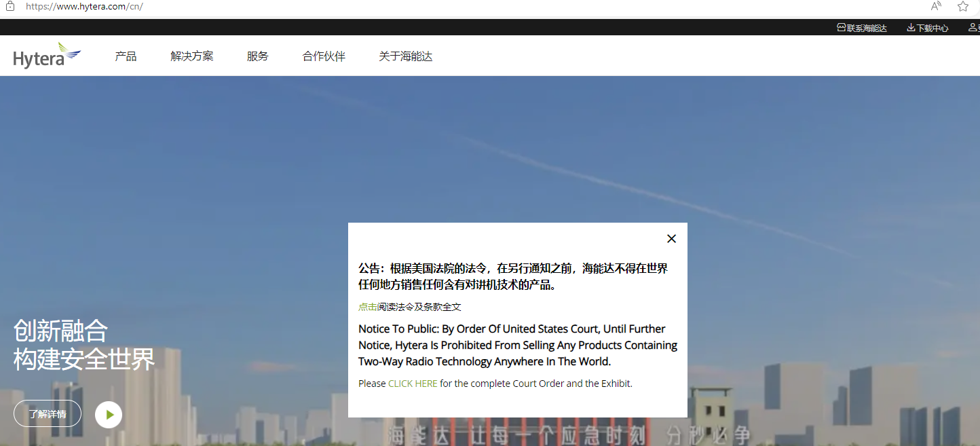980x446 pixels.
Task: Click the English Notice To Public paragraph
Action: [518, 345]
